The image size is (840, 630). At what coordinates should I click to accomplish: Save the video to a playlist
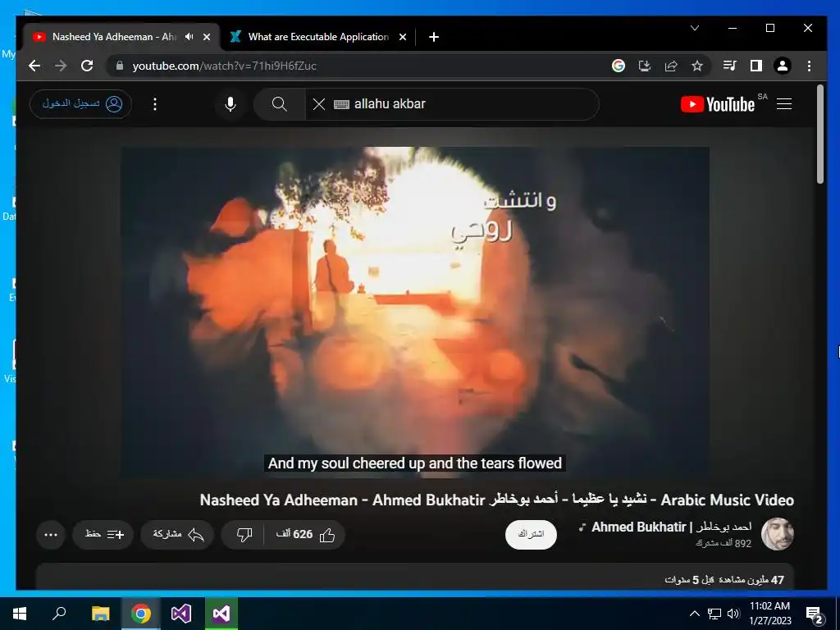coord(103,534)
